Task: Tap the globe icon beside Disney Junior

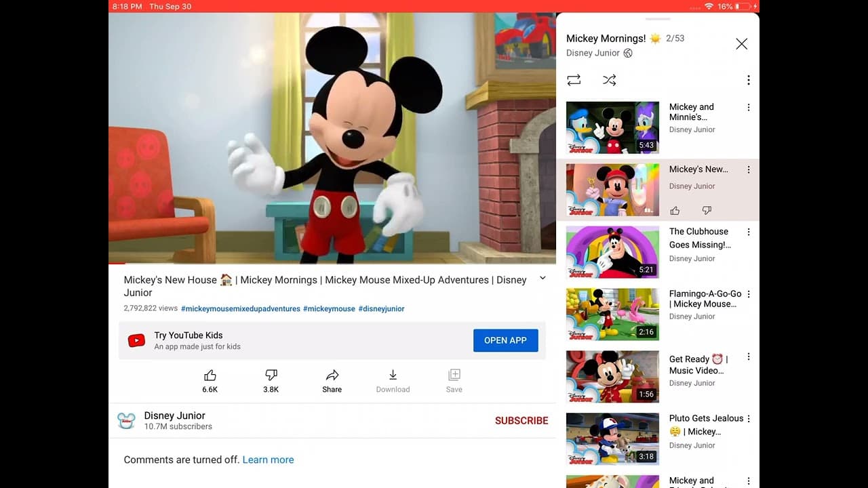Action: click(x=628, y=53)
